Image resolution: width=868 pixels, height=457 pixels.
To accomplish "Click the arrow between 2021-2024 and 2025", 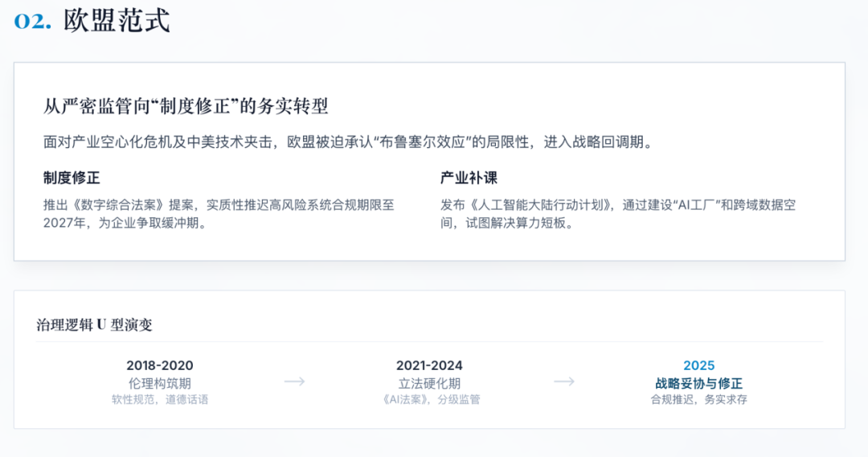I will pyautogui.click(x=564, y=381).
